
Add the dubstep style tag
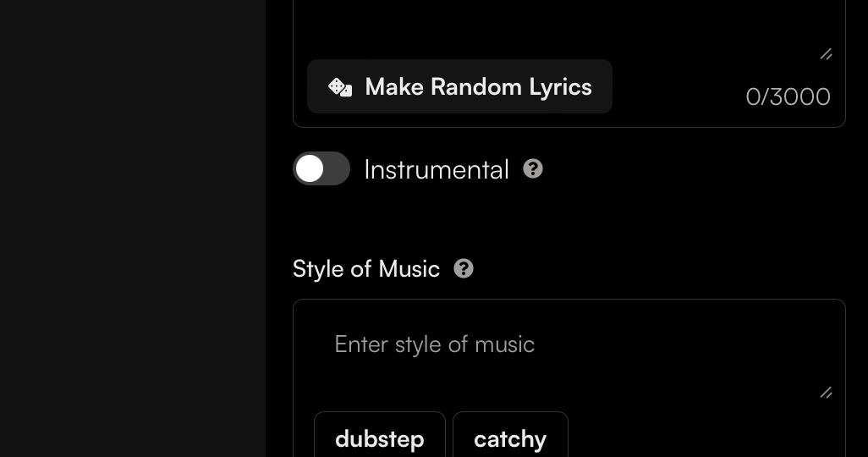(x=380, y=438)
